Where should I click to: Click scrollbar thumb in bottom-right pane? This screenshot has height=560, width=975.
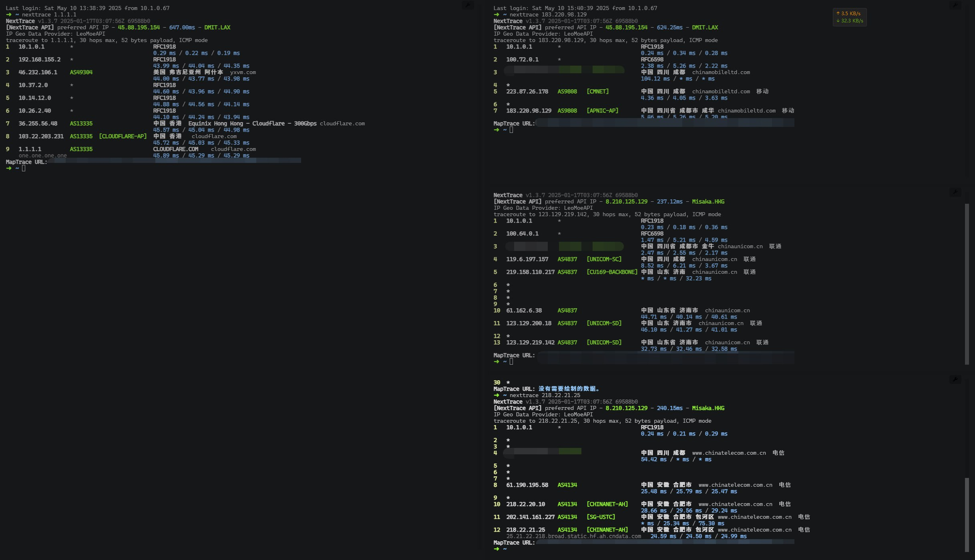(967, 514)
